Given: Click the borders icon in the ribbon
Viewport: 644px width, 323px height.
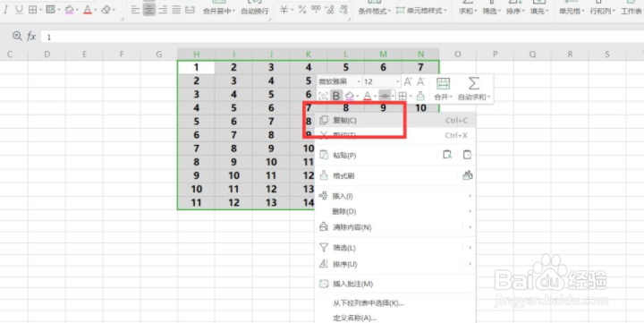Looking at the screenshot, I should (32, 10).
